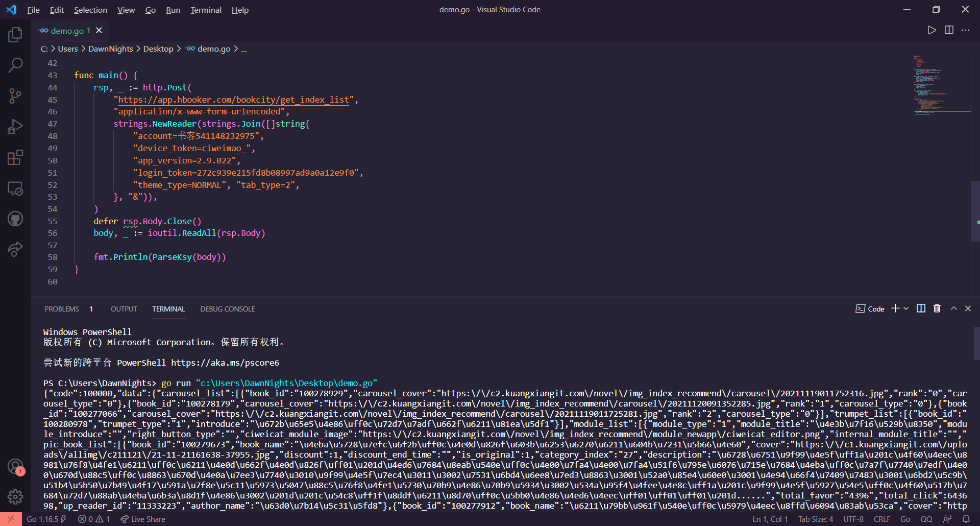
Task: Open the launch profile dropdown next to plus
Action: 906,308
